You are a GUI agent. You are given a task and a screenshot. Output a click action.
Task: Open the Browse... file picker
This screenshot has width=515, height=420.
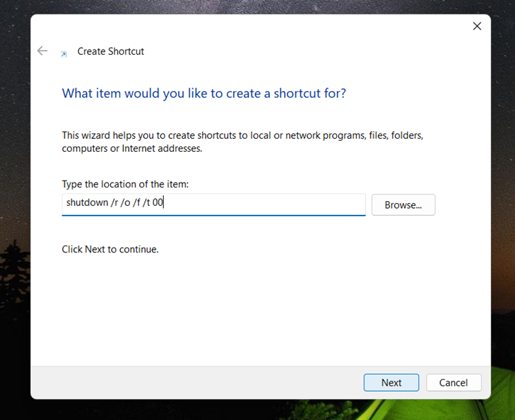point(403,205)
